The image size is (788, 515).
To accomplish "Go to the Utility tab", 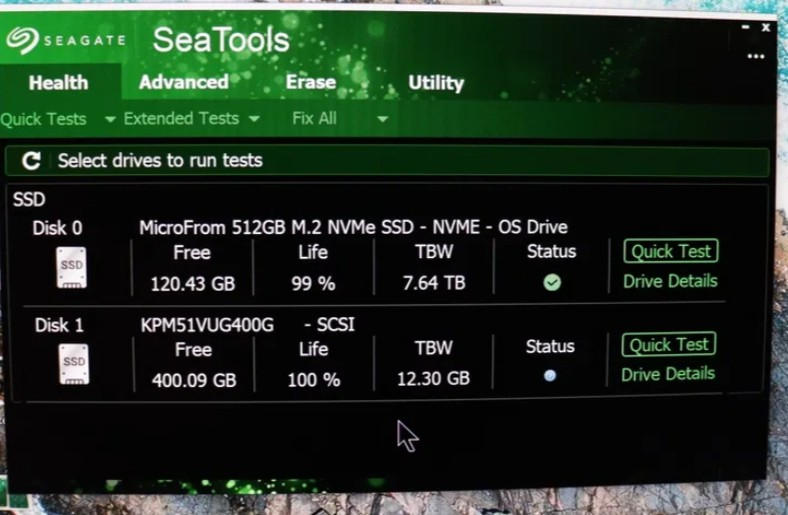I will point(435,83).
